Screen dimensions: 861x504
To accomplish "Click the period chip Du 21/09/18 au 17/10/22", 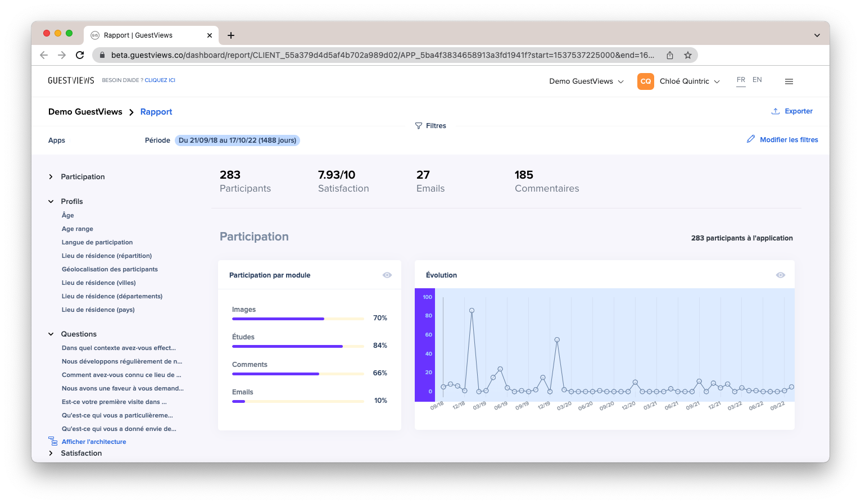I will [x=237, y=140].
